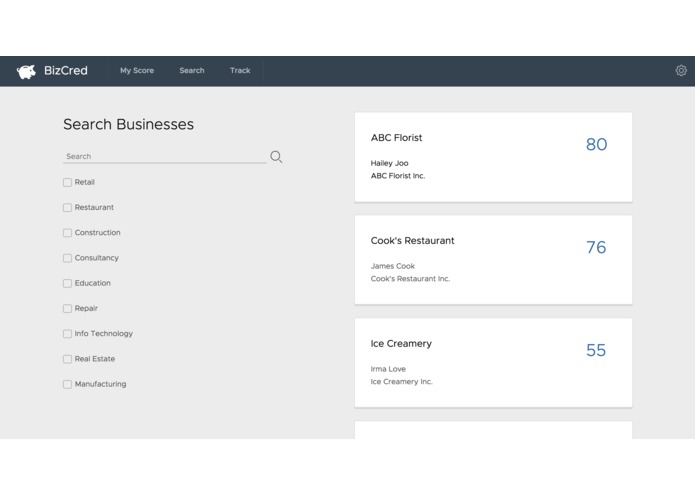Tick the Real Estate checkbox
695x494 pixels.
pos(67,359)
